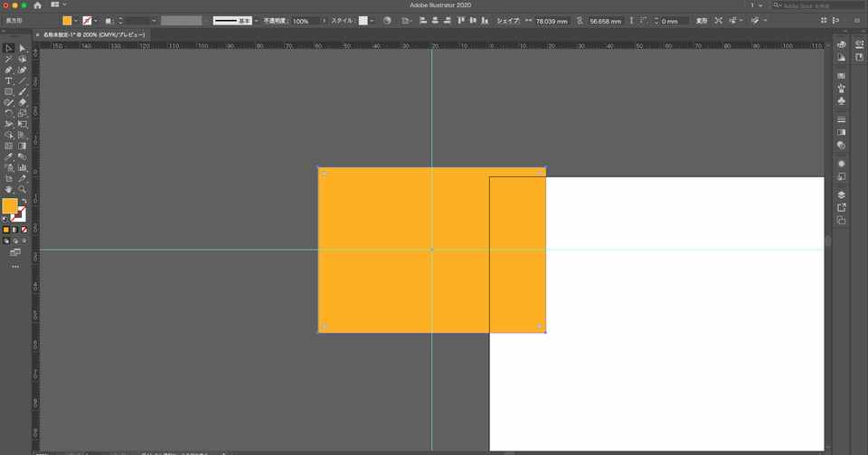This screenshot has width=868, height=455.
Task: Open the Gradient panel icon
Action: click(842, 132)
